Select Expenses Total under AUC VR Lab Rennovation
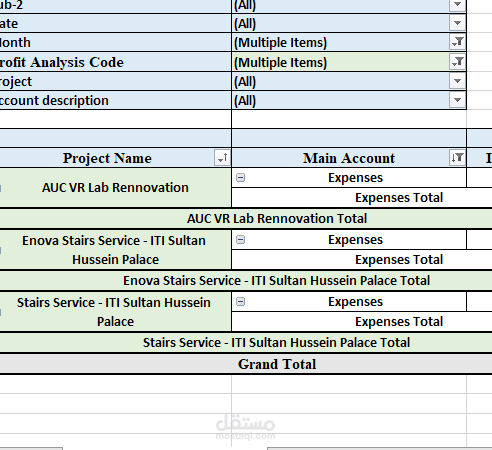The height and width of the screenshot is (450, 492). coord(362,198)
